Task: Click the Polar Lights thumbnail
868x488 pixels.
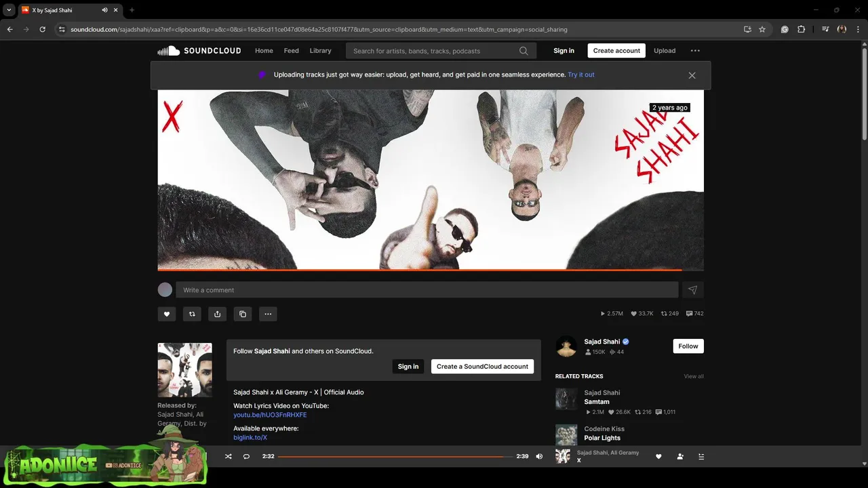Action: coord(566,435)
